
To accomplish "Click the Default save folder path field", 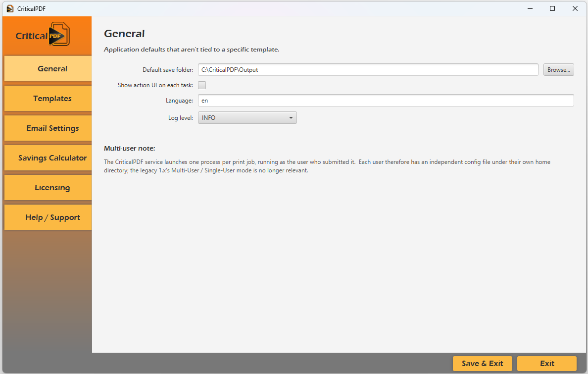I will 368,69.
